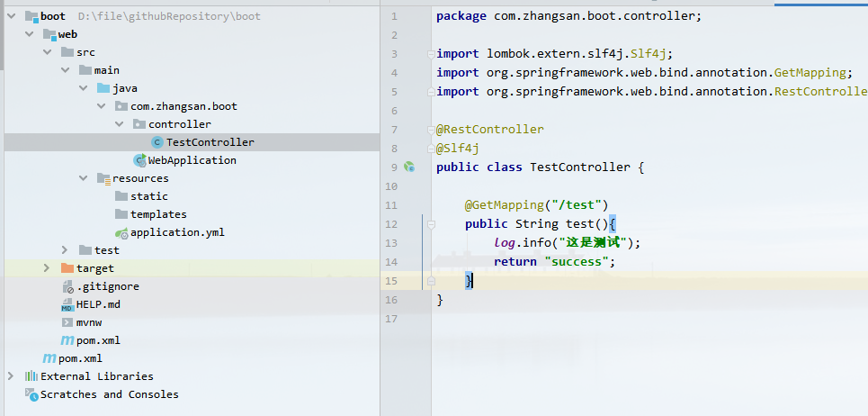The height and width of the screenshot is (416, 868).
Task: Click the log field in line 13
Action: pos(505,243)
